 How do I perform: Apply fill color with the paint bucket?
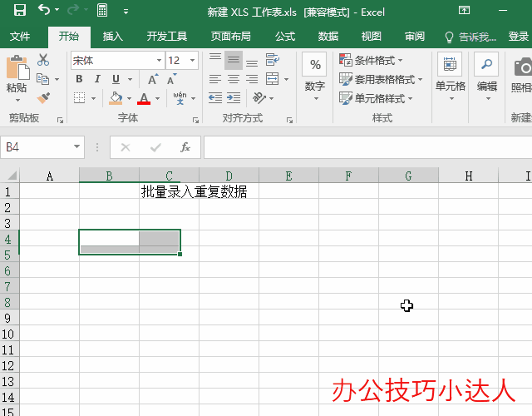click(x=116, y=98)
